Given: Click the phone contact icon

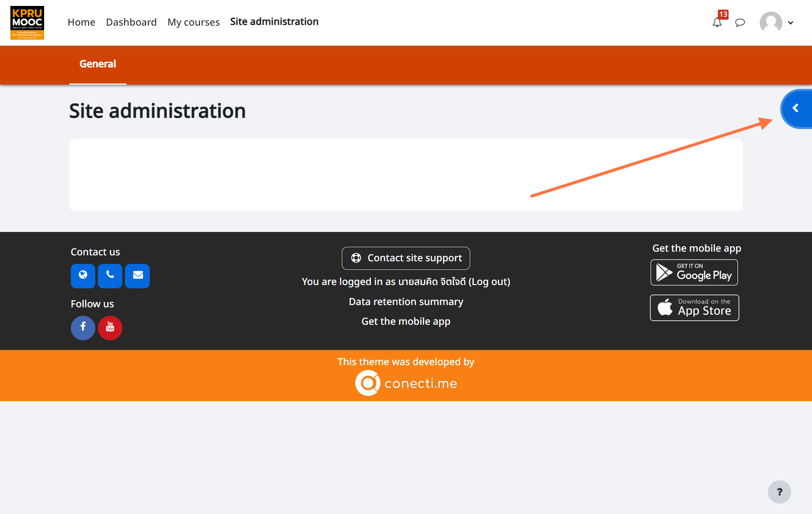Looking at the screenshot, I should (x=110, y=276).
